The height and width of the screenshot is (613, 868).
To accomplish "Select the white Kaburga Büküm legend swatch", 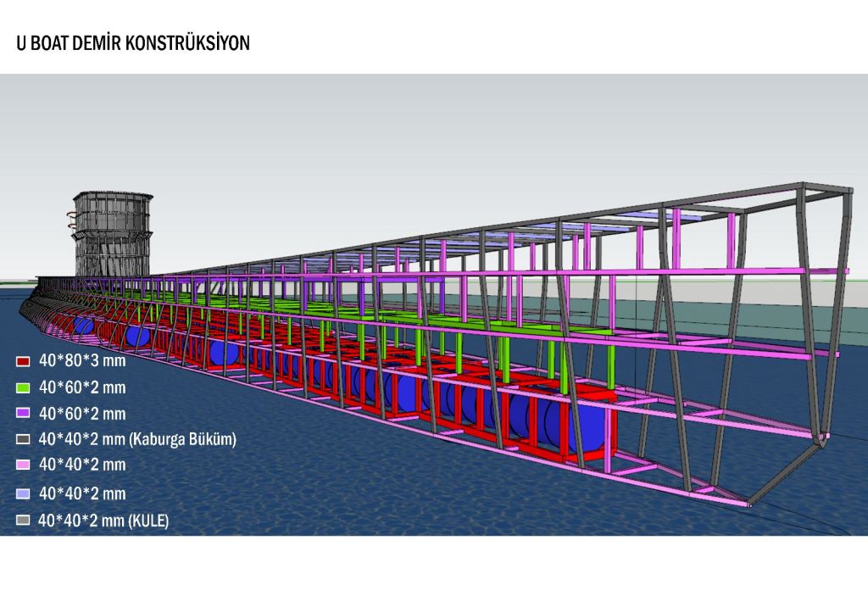I will (23, 440).
